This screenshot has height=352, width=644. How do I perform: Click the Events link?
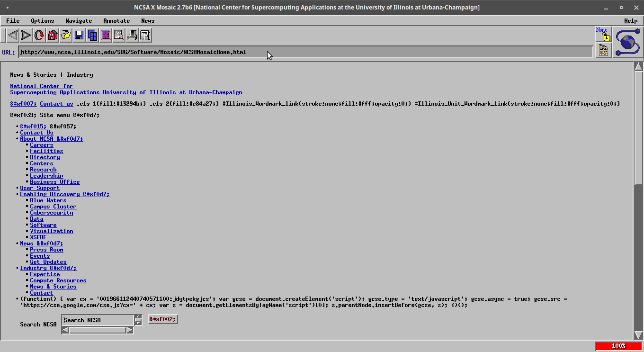[x=40, y=256]
